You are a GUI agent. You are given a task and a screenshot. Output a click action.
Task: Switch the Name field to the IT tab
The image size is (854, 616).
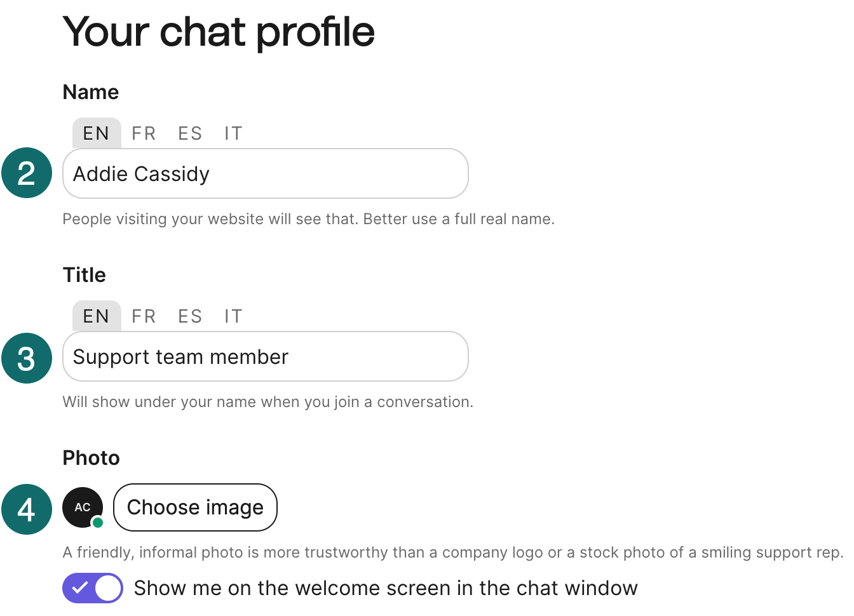coord(233,133)
